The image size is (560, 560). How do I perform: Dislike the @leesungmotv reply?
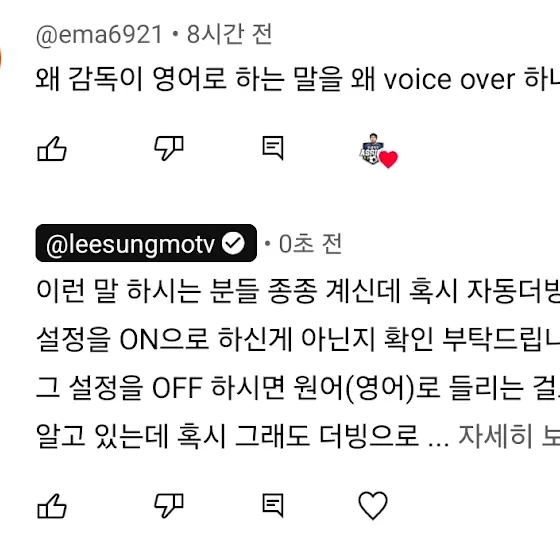[169, 506]
